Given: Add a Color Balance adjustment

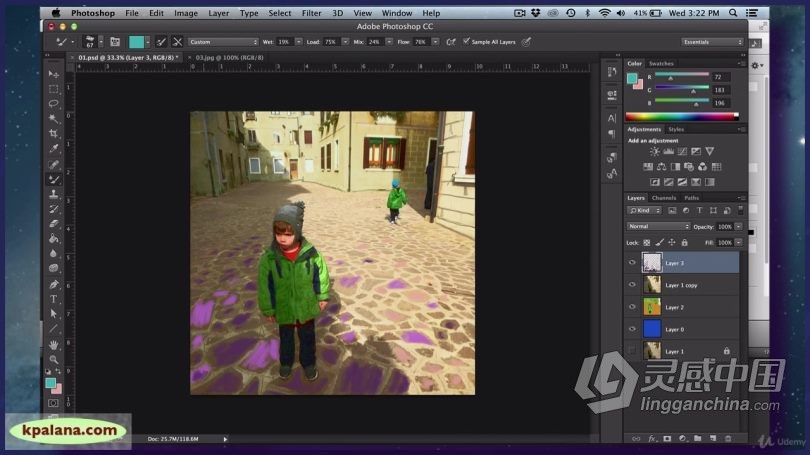Looking at the screenshot, I should tap(662, 167).
